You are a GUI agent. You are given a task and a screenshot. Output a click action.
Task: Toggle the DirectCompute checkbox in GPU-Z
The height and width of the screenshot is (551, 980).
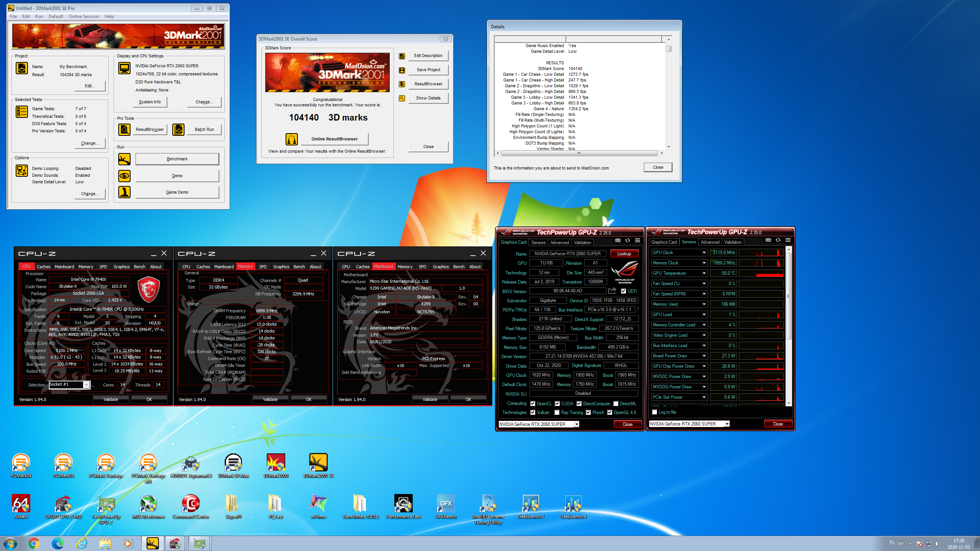pyautogui.click(x=579, y=404)
